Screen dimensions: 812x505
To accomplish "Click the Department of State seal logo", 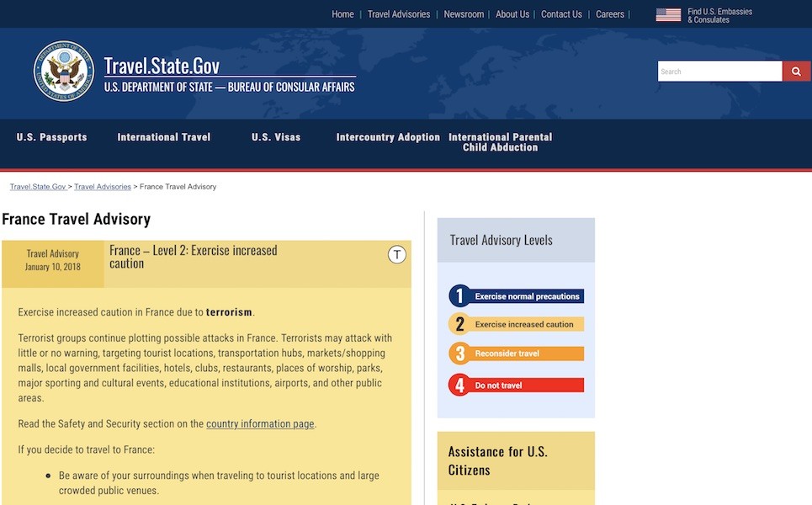I will coord(64,71).
